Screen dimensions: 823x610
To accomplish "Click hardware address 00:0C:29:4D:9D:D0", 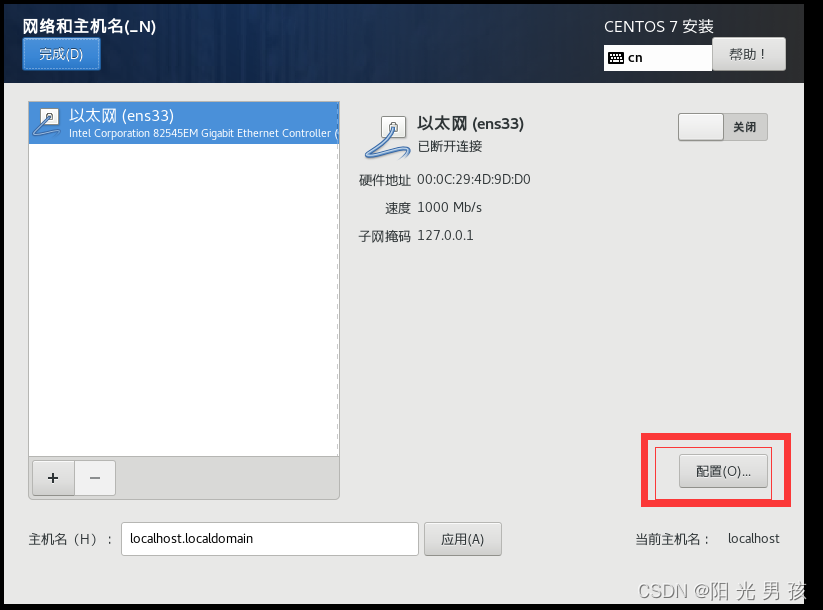I will (x=473, y=180).
